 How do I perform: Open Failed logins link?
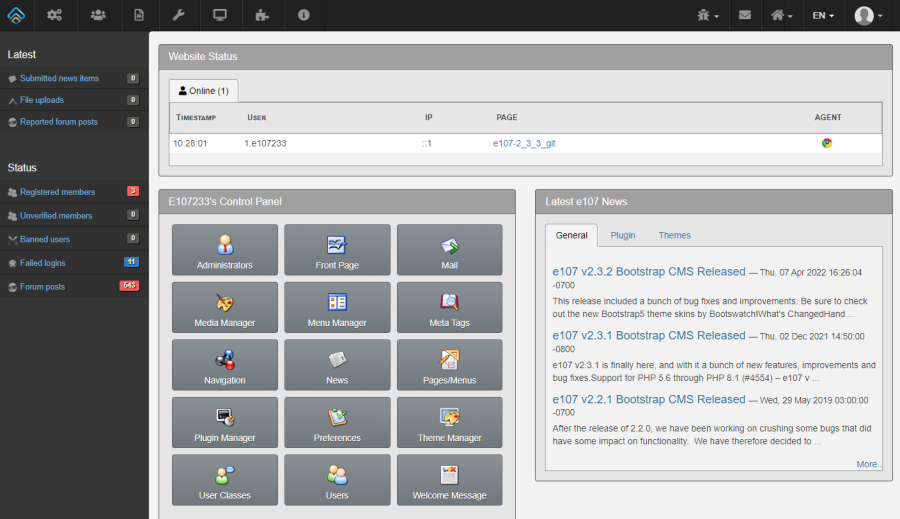42,263
